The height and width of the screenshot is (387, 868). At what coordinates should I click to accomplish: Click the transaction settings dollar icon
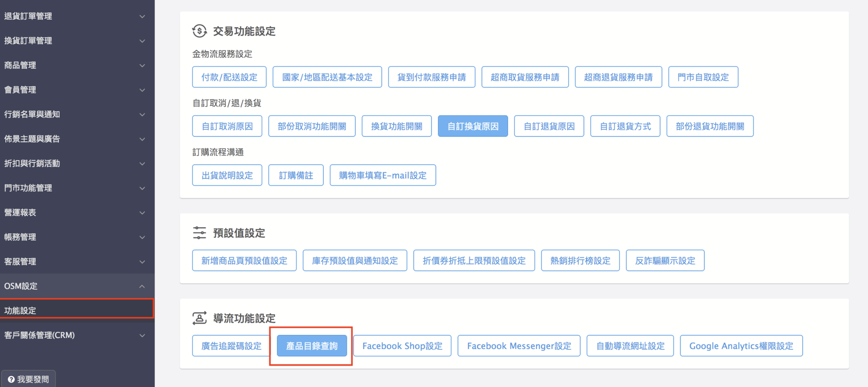click(x=200, y=31)
